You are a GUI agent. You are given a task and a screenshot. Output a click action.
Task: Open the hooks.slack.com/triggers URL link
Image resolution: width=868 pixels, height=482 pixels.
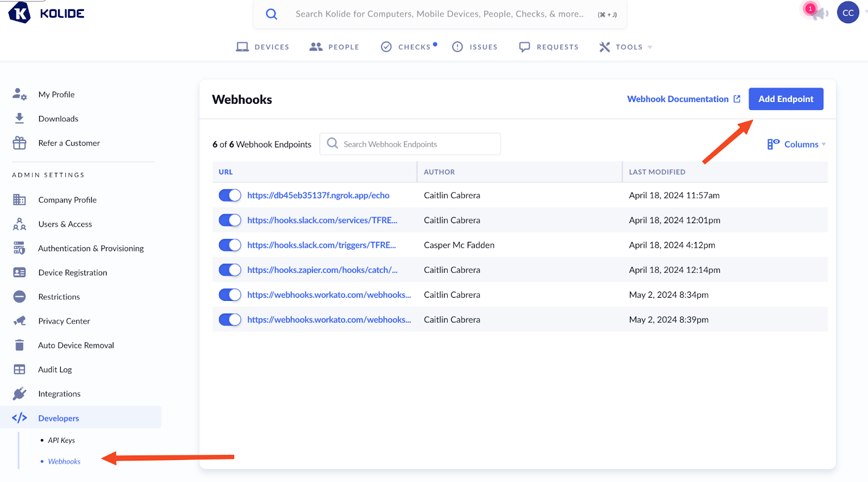coord(321,245)
